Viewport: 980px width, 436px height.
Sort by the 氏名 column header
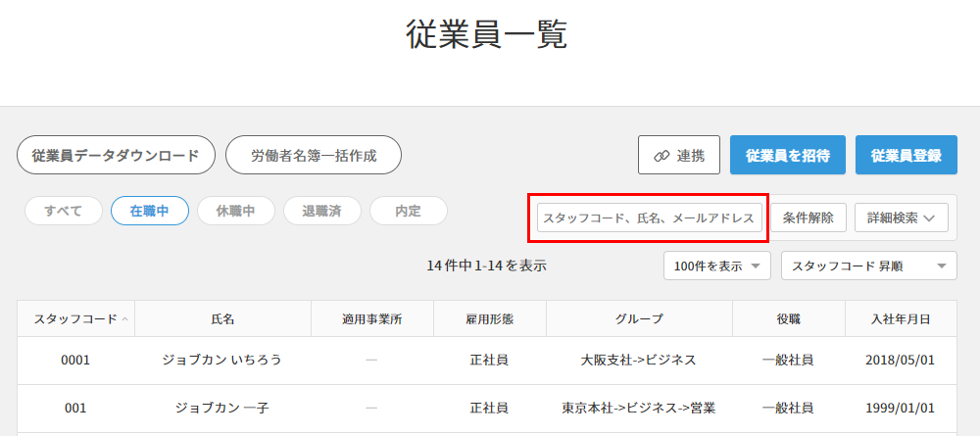click(222, 319)
